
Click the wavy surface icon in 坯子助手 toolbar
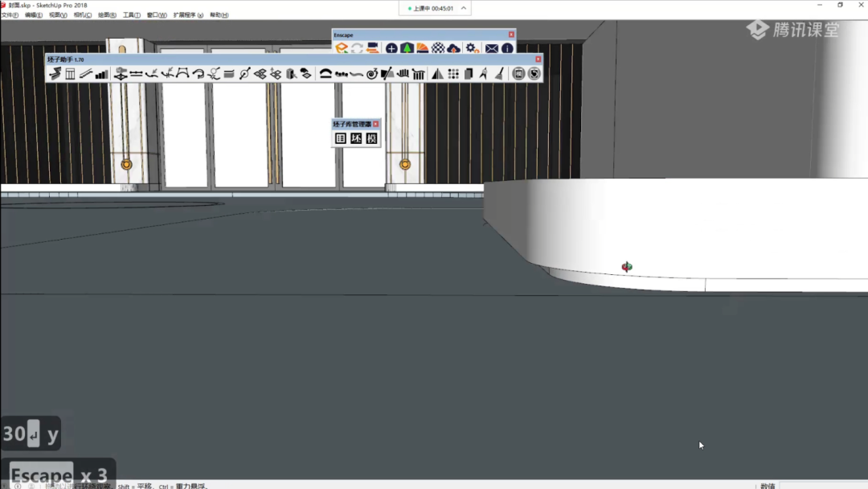tap(357, 74)
